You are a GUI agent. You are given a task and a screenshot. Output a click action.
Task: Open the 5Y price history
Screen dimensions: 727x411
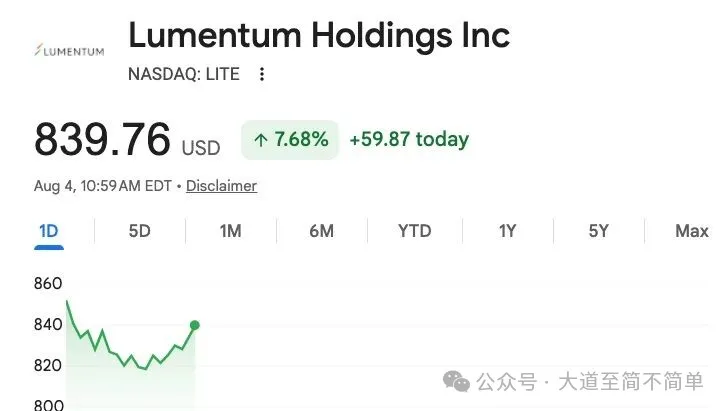click(599, 231)
